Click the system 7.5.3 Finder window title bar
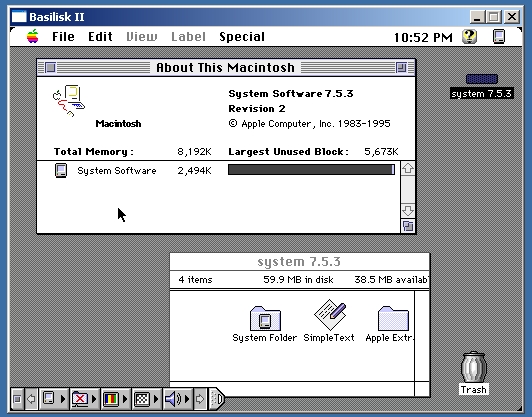The image size is (532, 417). point(300,262)
